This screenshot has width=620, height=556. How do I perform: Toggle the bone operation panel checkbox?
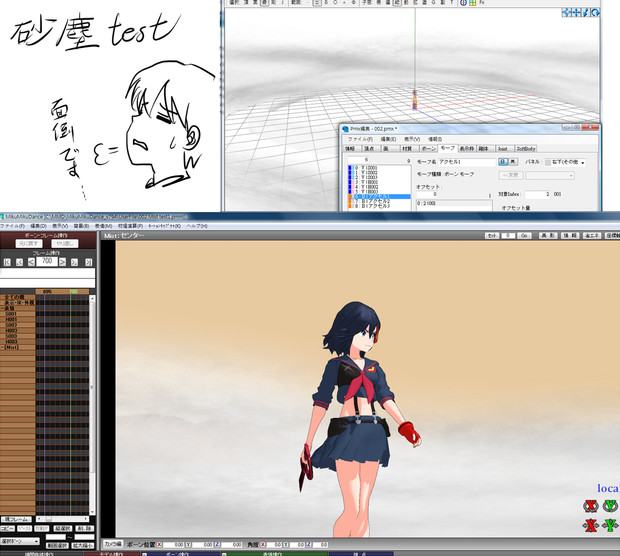pyautogui.click(x=145, y=554)
